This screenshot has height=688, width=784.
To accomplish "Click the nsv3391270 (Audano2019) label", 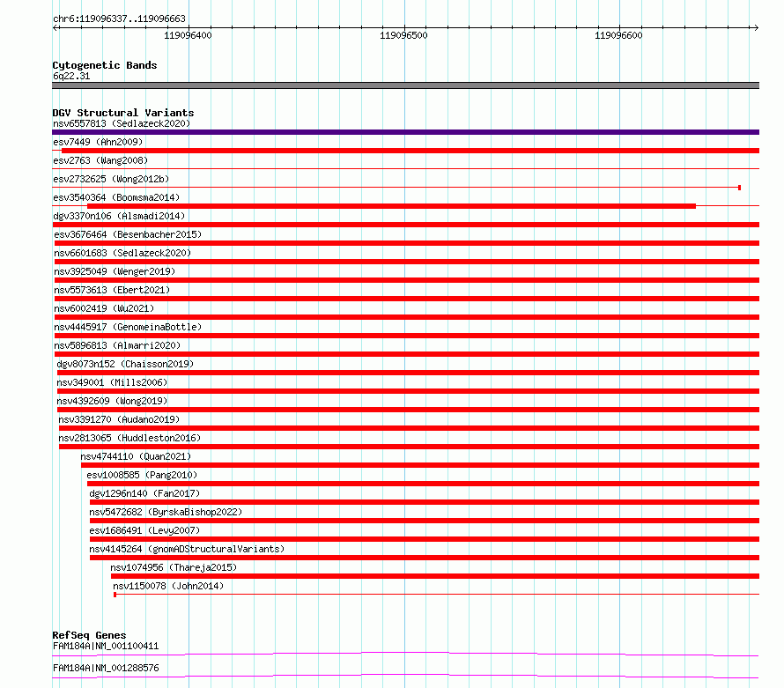I will pyautogui.click(x=119, y=419).
